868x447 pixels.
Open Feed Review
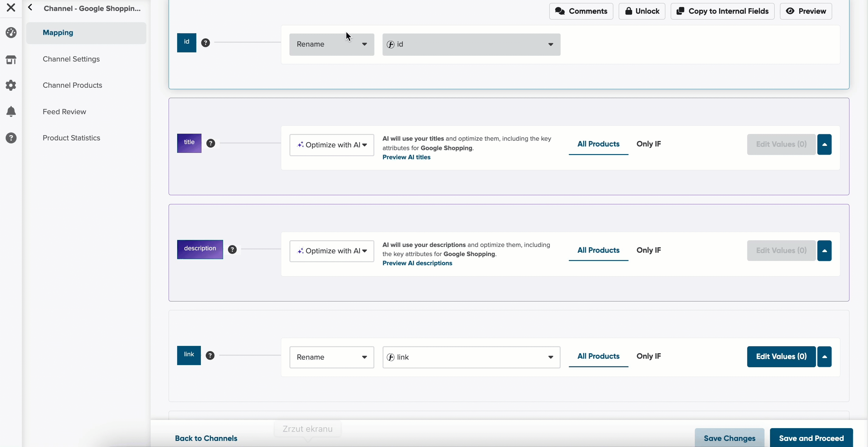click(x=64, y=111)
